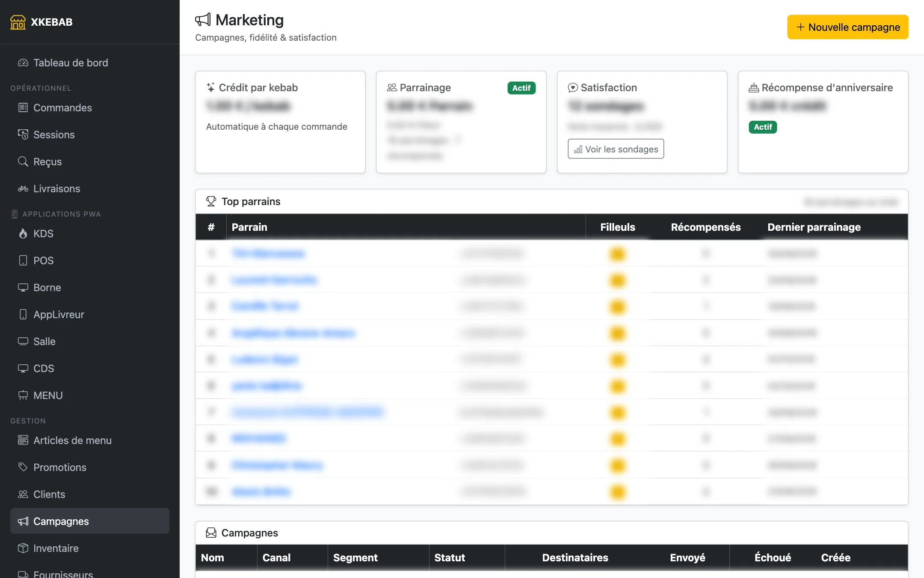Open Tableau de bord from sidebar
The width and height of the screenshot is (924, 578).
[x=89, y=63]
